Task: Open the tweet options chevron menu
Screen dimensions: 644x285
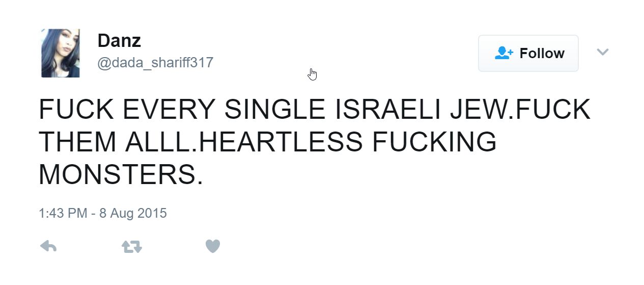Action: point(602,52)
